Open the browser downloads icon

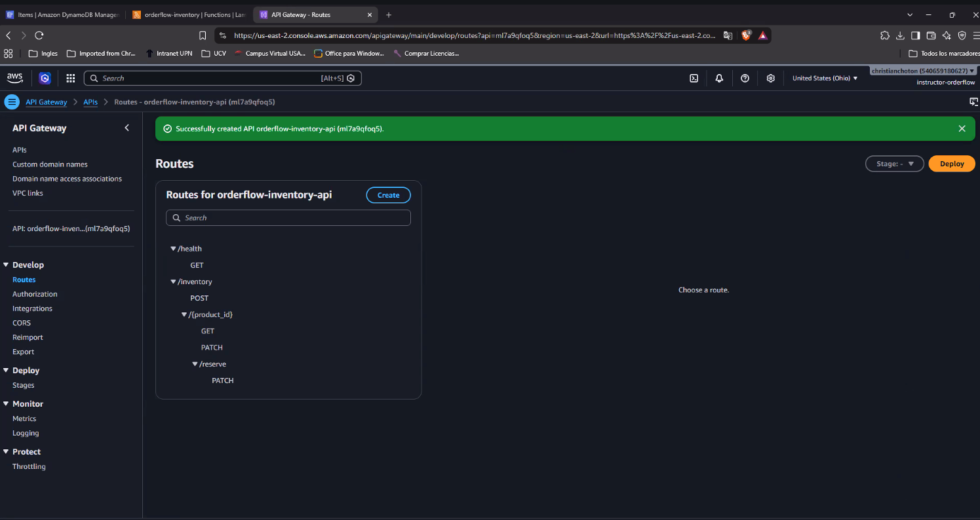click(x=900, y=35)
